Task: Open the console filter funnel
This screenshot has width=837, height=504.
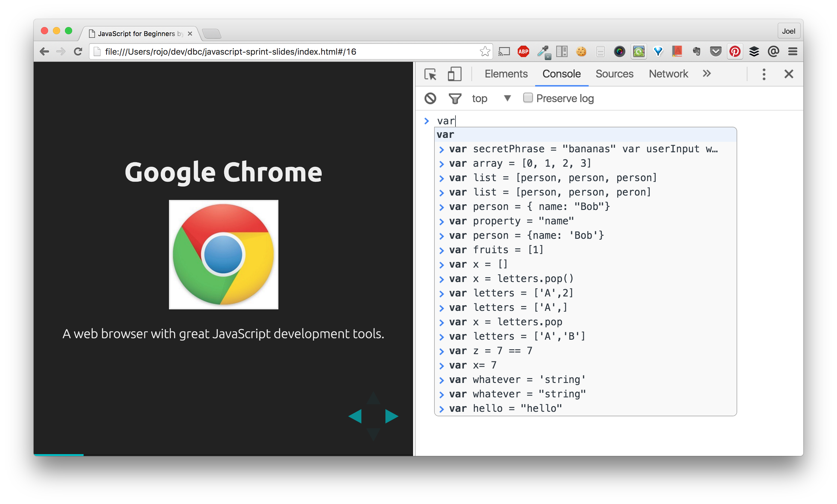Action: point(455,99)
